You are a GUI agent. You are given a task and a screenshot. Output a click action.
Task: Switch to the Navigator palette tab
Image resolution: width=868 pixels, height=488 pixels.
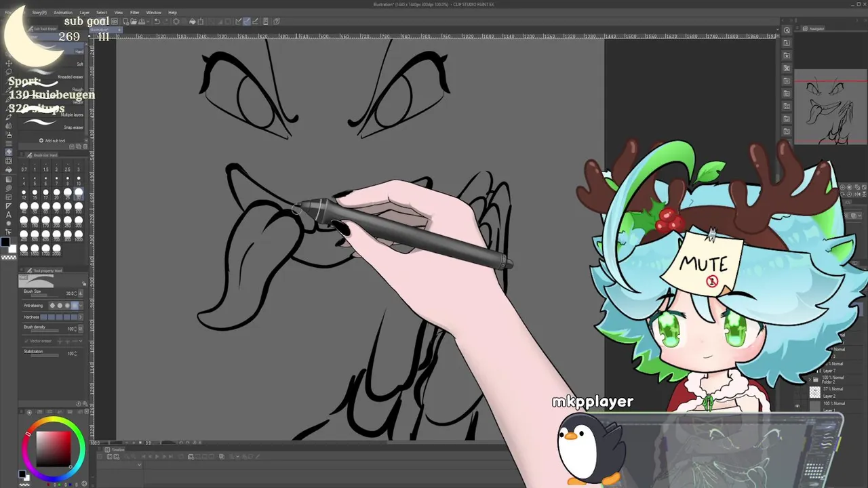[814, 28]
